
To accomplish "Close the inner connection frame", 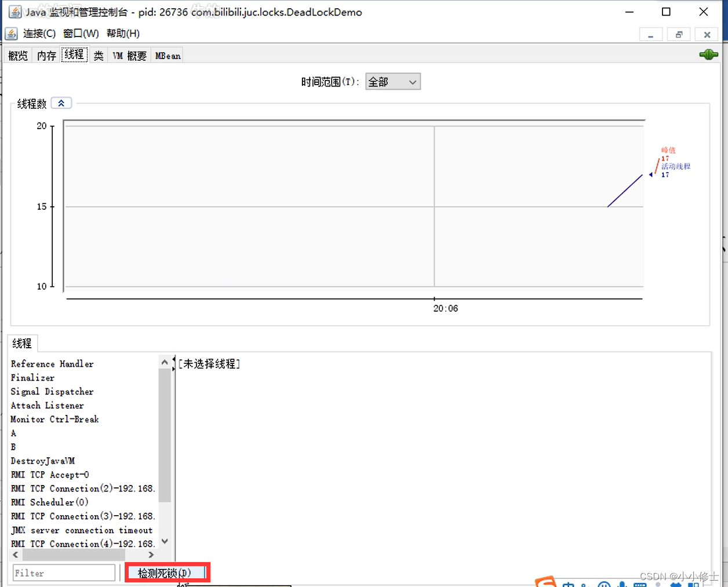I will tap(707, 35).
